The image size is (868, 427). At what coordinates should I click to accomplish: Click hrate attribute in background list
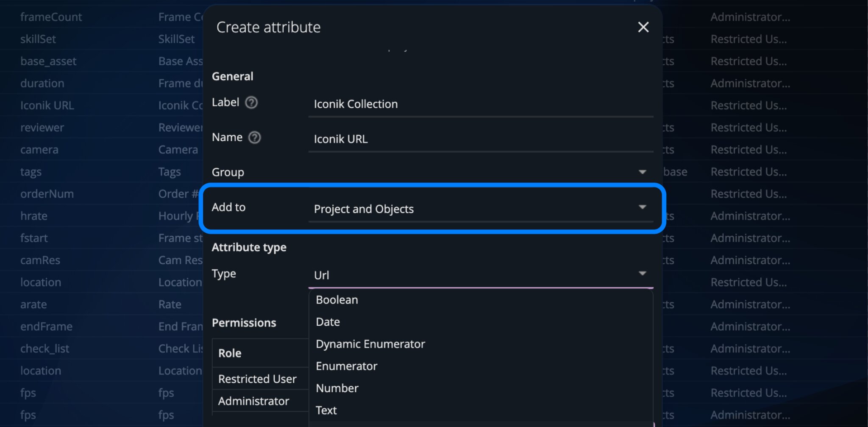33,216
